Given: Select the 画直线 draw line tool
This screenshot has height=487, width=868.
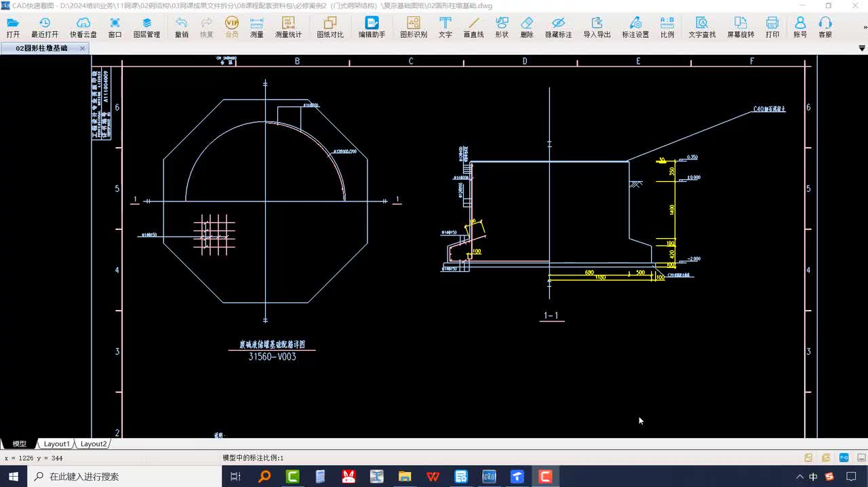Looking at the screenshot, I should click(473, 28).
